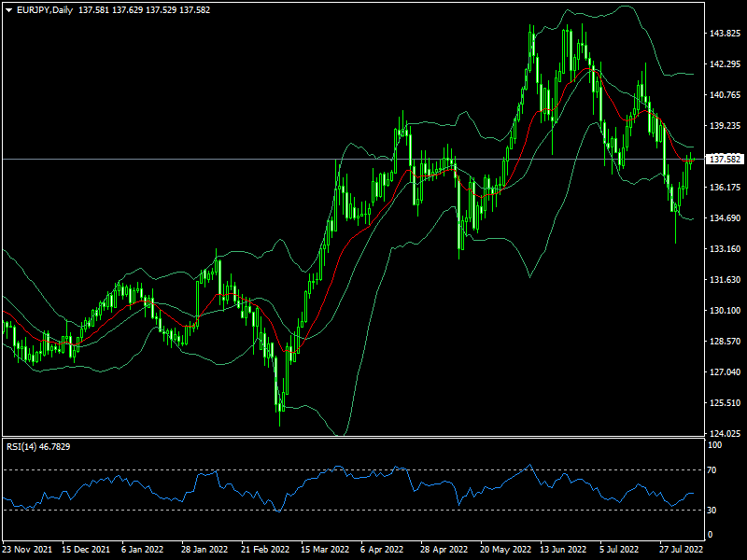Select the RSI scale value 70
Screen dimensions: 747x560
click(712, 470)
